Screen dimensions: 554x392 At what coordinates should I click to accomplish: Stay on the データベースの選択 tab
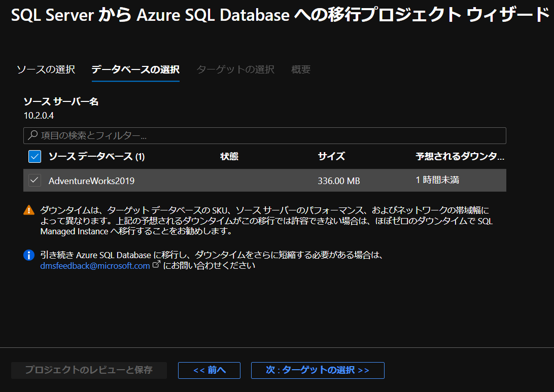[135, 69]
